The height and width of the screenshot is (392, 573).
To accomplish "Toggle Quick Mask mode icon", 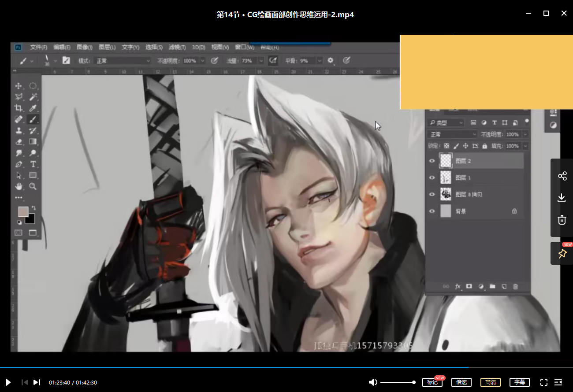I will [x=19, y=232].
